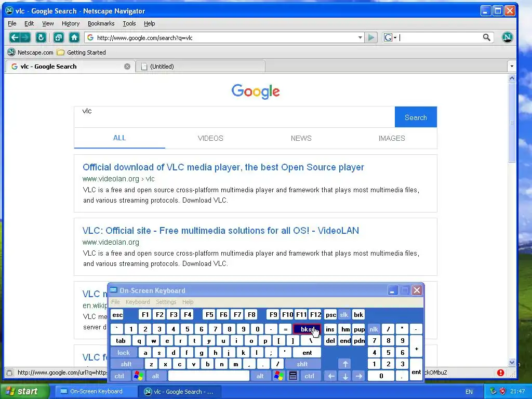
Task: Toggle the lock (caps lock) key
Action: pos(124,353)
